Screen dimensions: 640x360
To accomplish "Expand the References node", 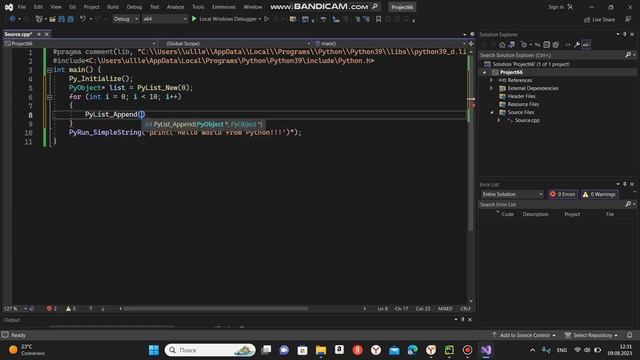I will [492, 80].
